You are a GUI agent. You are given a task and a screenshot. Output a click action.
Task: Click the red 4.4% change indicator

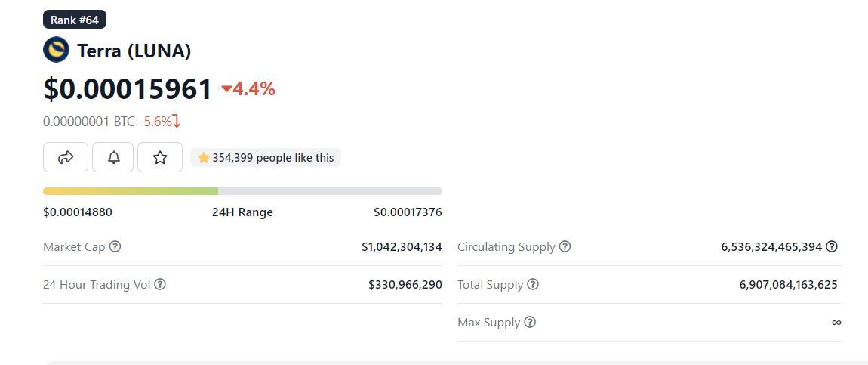coord(248,89)
